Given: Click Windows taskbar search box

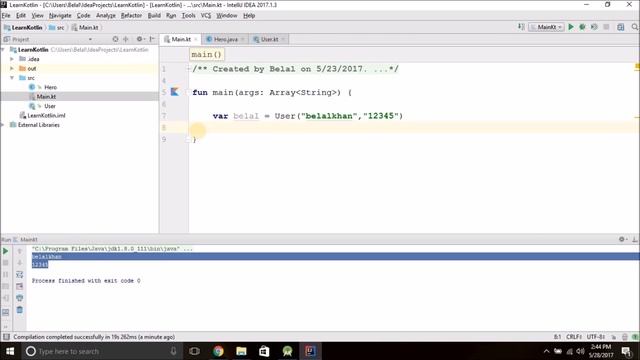Looking at the screenshot, I should pos(102,351).
